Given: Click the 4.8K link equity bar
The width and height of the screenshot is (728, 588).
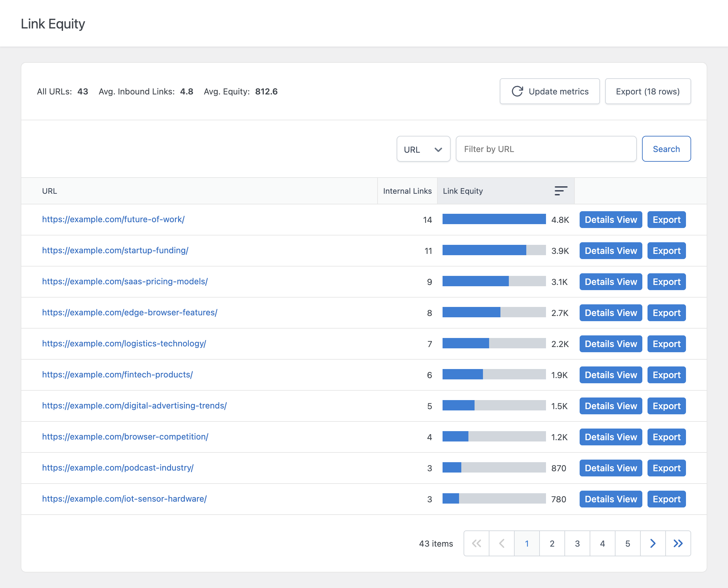Looking at the screenshot, I should pyautogui.click(x=494, y=219).
